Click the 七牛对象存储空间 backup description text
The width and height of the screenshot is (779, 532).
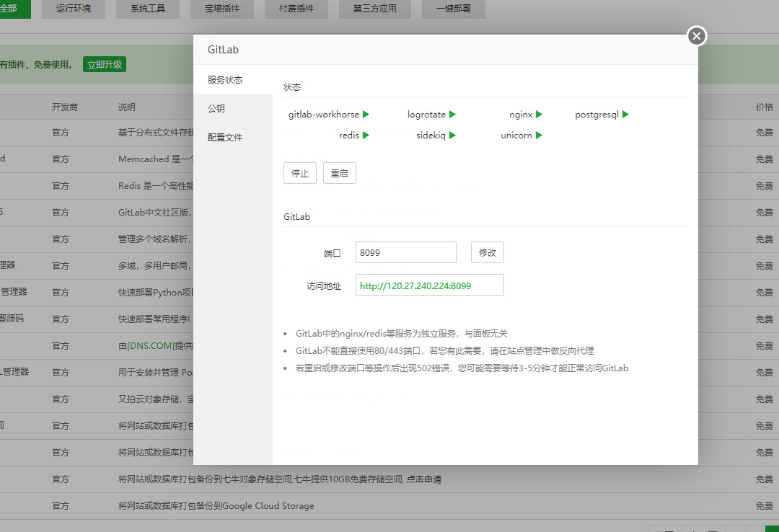(x=260, y=479)
